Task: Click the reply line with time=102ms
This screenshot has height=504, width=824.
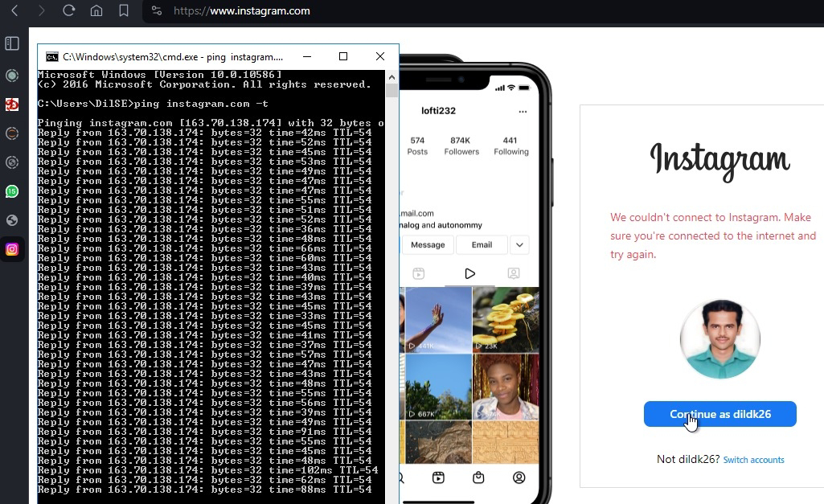Action: [x=207, y=470]
